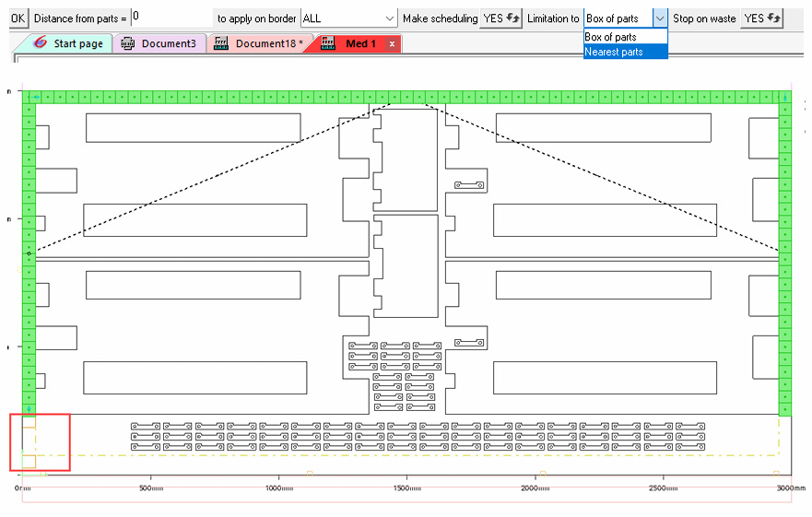Click the Document18 tab icon
The width and height of the screenshot is (812, 517).
221,43
